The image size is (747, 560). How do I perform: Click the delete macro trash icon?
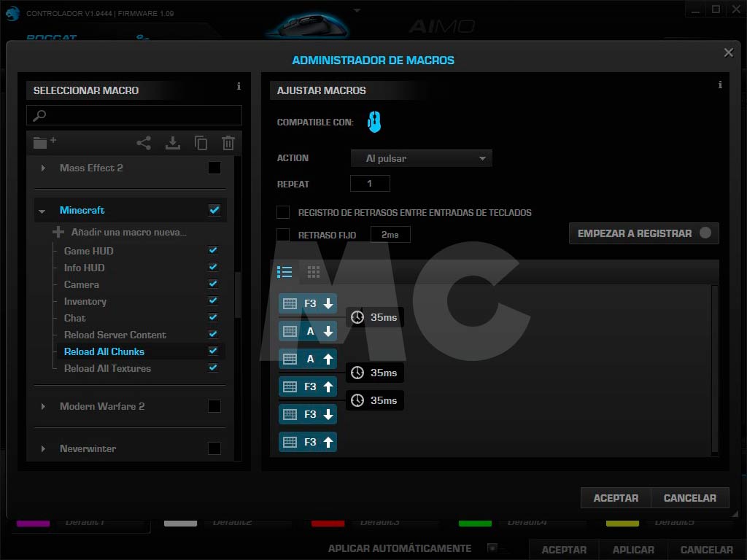coord(228,143)
